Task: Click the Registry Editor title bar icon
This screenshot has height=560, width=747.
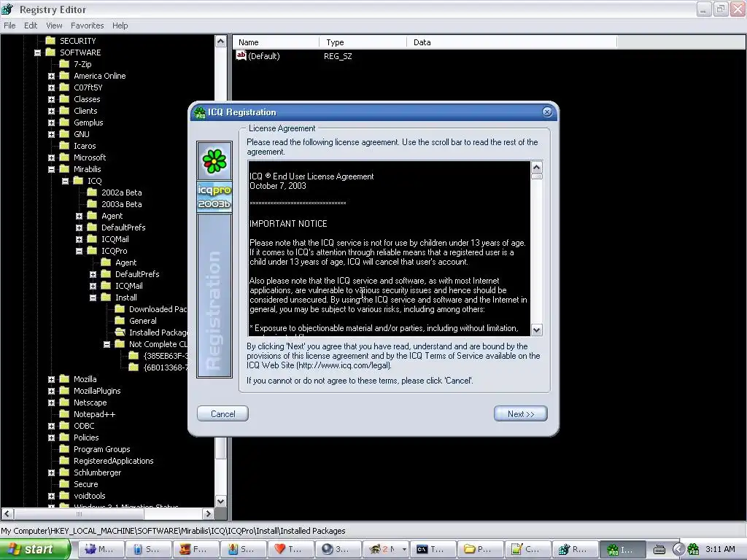Action: point(7,9)
